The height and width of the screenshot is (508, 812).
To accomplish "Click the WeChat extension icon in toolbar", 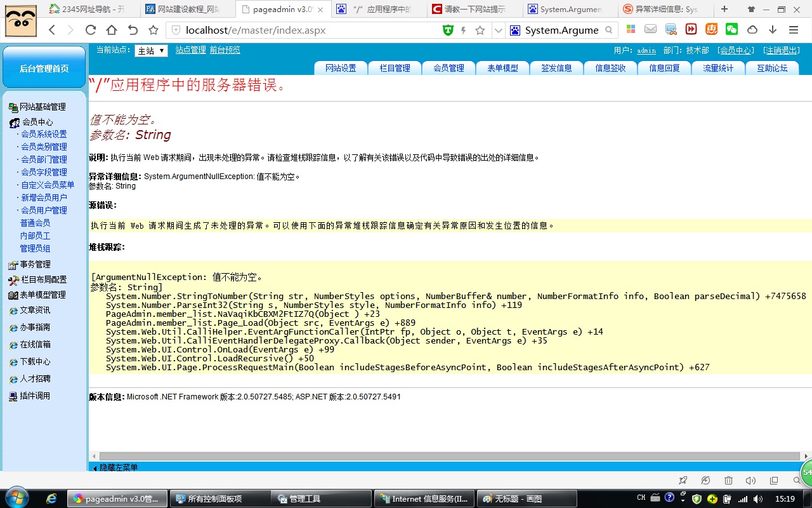I will (x=731, y=30).
